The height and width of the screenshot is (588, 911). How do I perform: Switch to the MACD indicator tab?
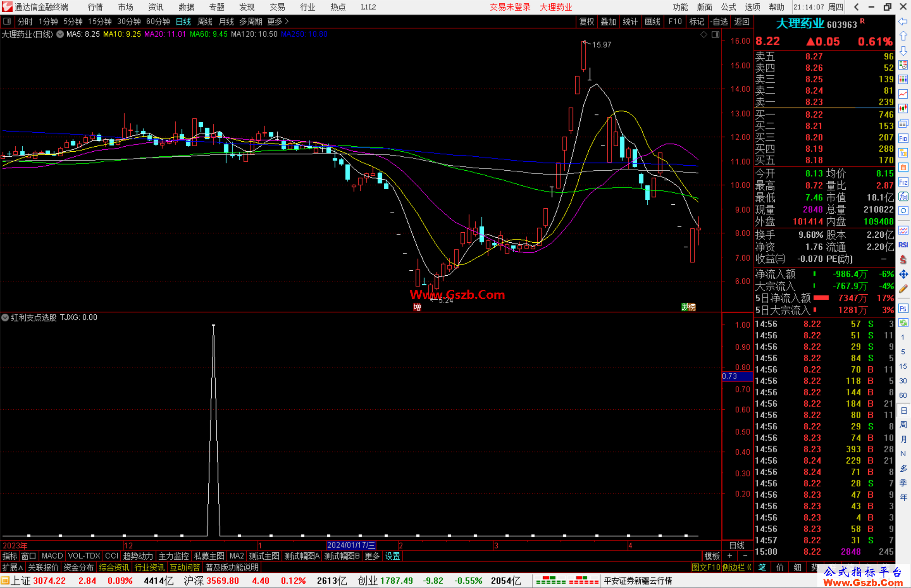pyautogui.click(x=52, y=556)
